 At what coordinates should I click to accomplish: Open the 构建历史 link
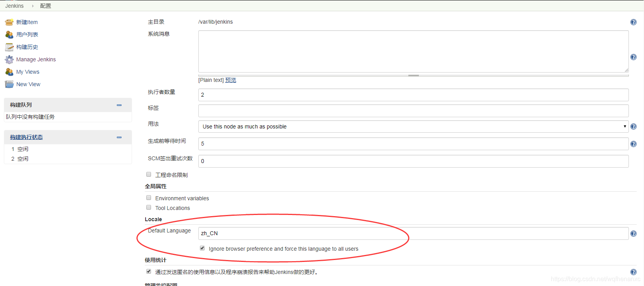pos(27,47)
